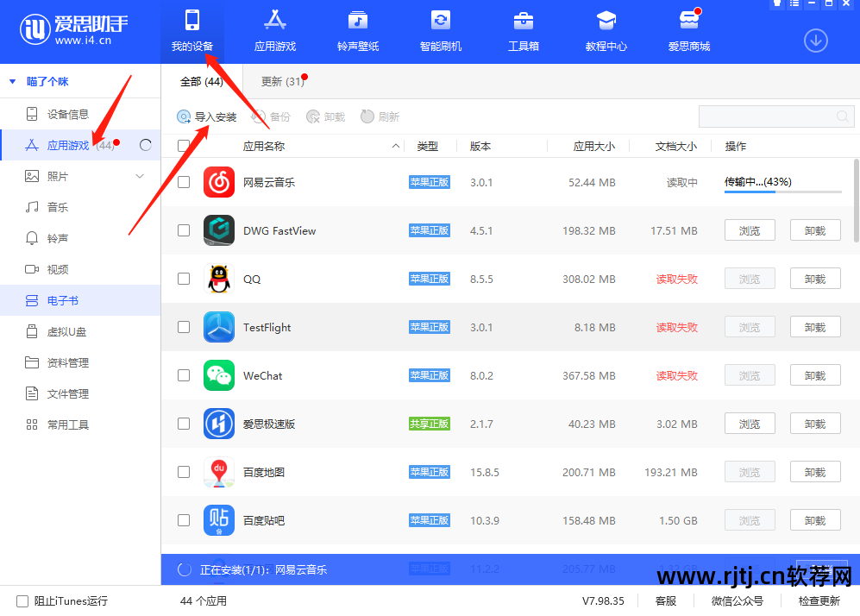This screenshot has height=616, width=860.
Task: Open 爱思商城 store
Action: (689, 31)
